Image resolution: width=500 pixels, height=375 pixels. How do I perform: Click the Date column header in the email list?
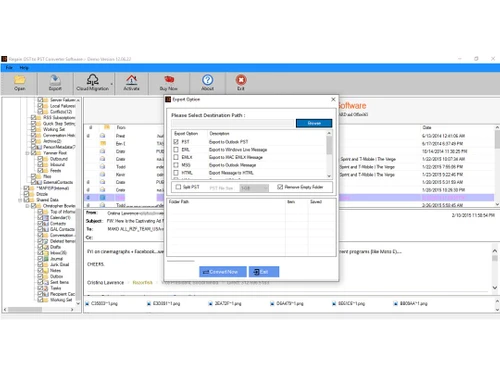click(x=427, y=128)
